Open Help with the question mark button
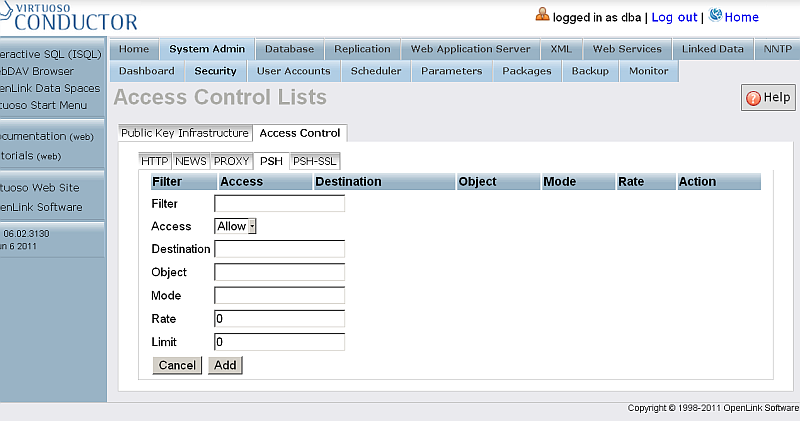This screenshot has width=800, height=421. pyautogui.click(x=768, y=97)
